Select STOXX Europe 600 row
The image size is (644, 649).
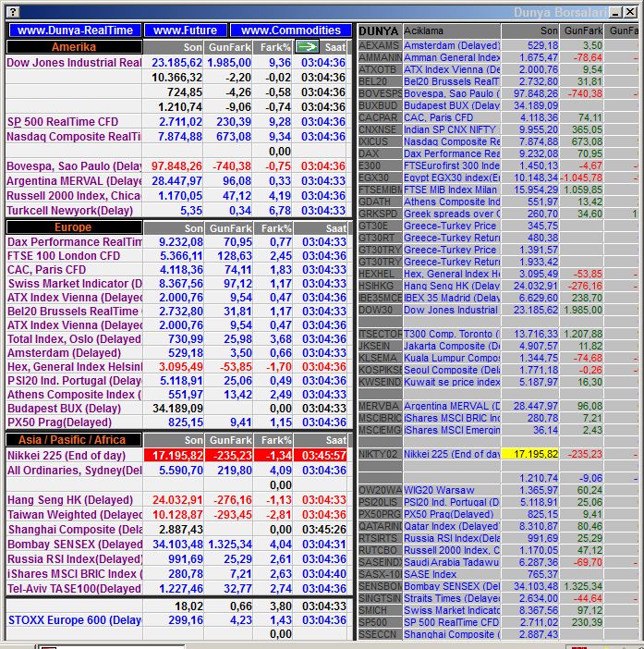coord(177,620)
